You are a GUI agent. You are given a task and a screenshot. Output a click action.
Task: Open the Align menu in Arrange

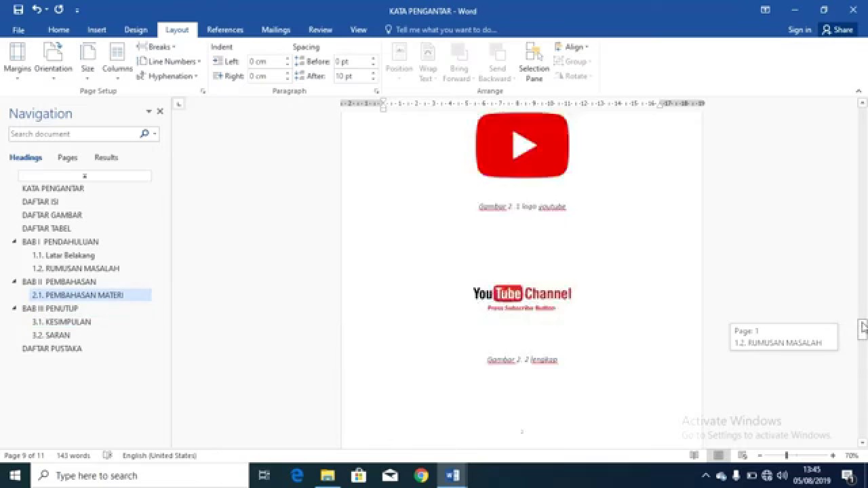click(572, 47)
